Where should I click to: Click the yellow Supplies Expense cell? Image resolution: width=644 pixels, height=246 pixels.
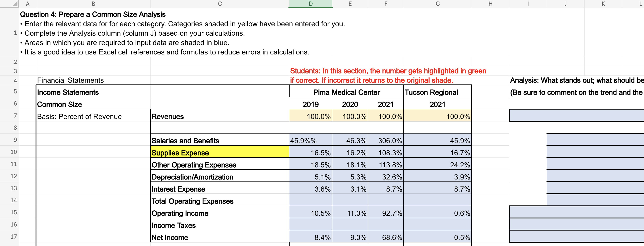point(220,152)
